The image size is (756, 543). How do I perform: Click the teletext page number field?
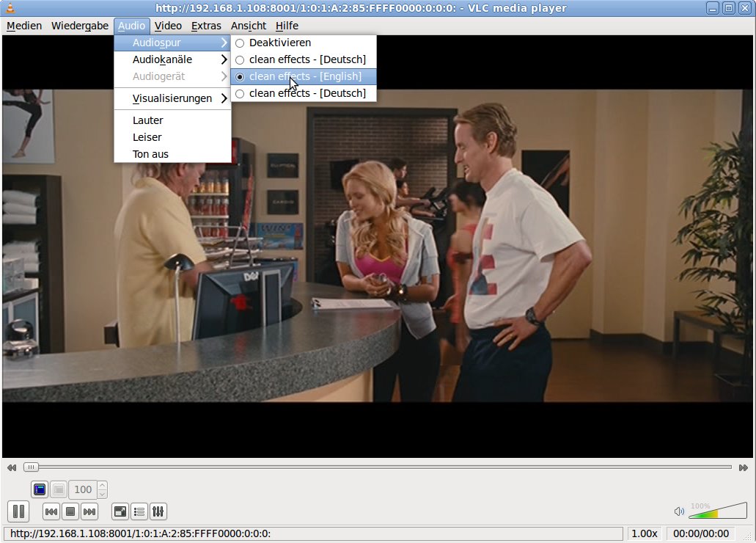coord(83,490)
